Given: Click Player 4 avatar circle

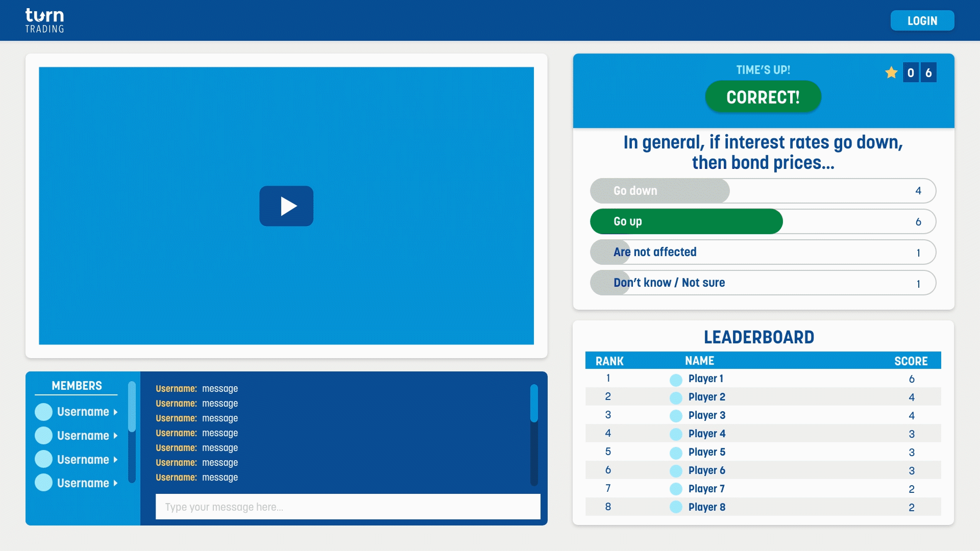Looking at the screenshot, I should 676,434.
